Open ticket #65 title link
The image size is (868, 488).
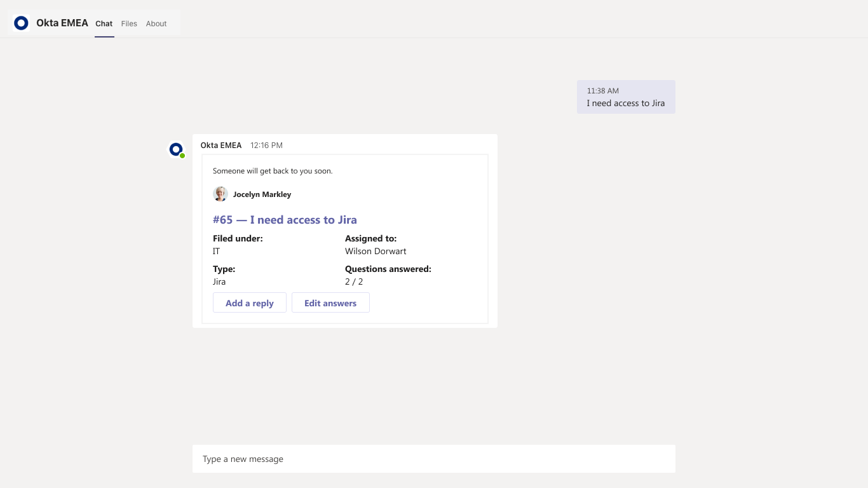point(285,220)
